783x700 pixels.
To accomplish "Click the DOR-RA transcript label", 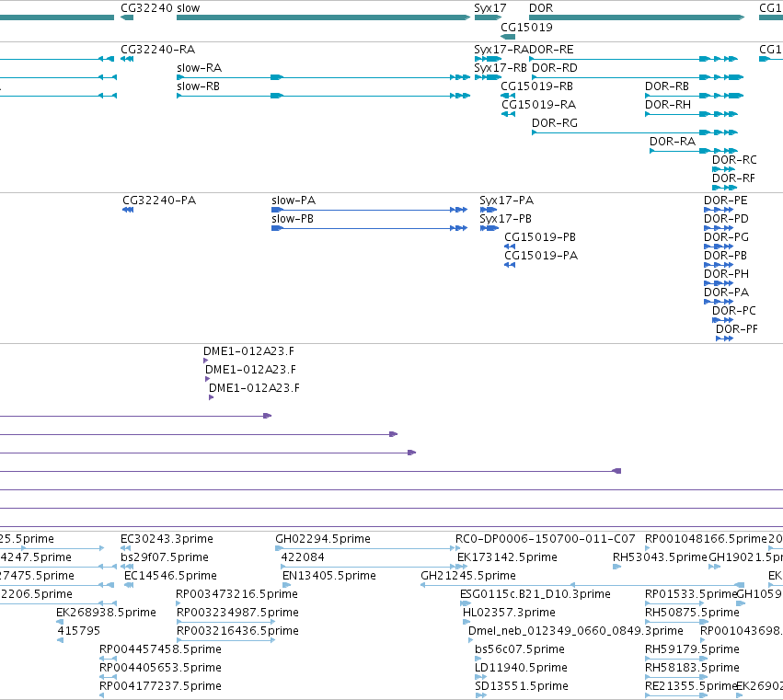I will pyautogui.click(x=673, y=142).
